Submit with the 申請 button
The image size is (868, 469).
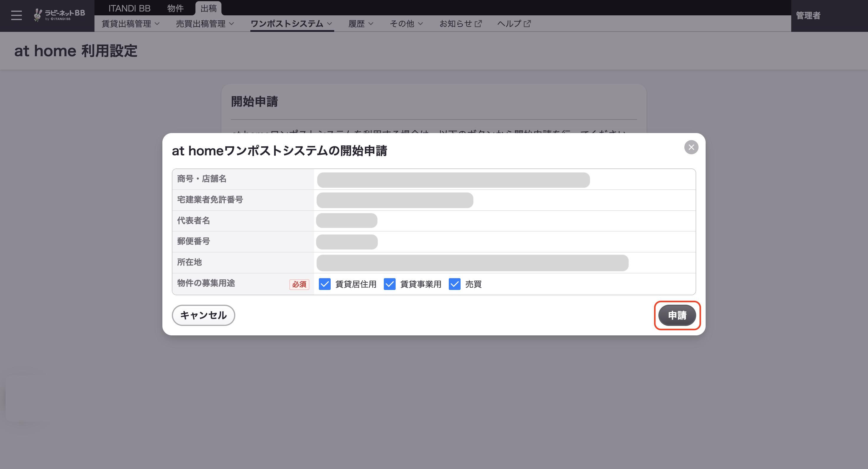677,315
